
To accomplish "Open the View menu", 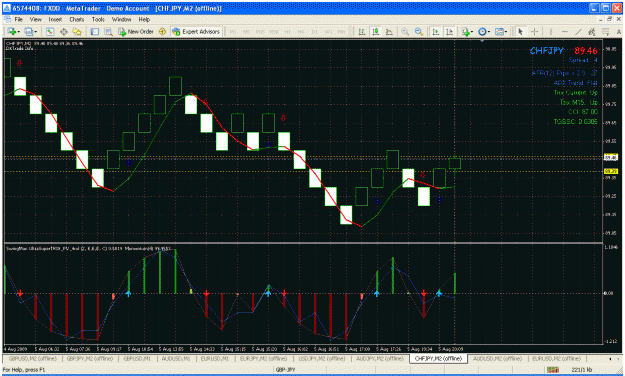I will coord(35,19).
